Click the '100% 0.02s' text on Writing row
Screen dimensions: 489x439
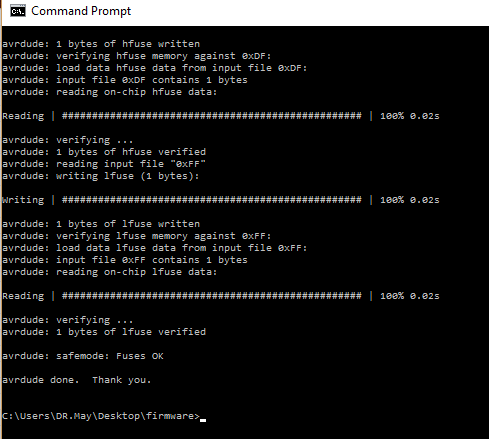click(x=410, y=200)
